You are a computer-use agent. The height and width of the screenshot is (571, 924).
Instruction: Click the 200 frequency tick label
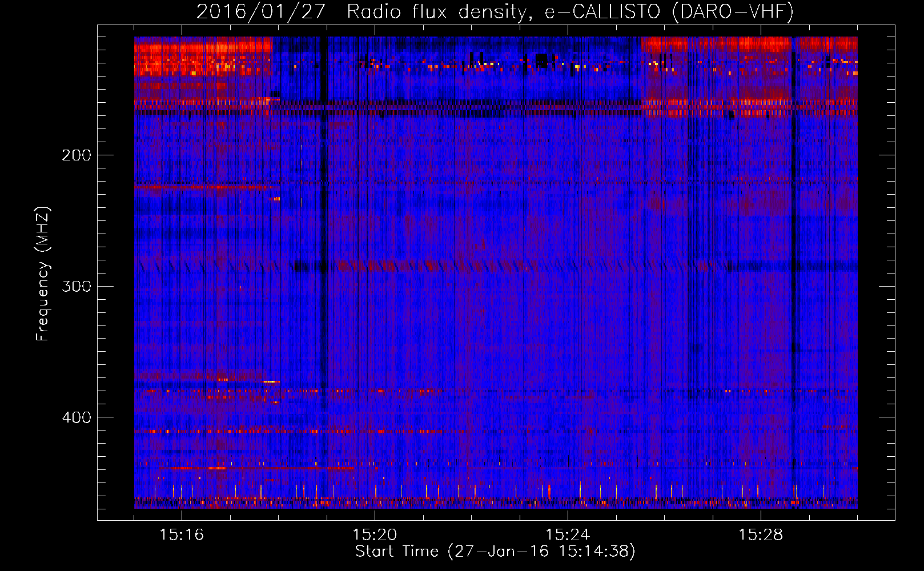click(x=77, y=155)
